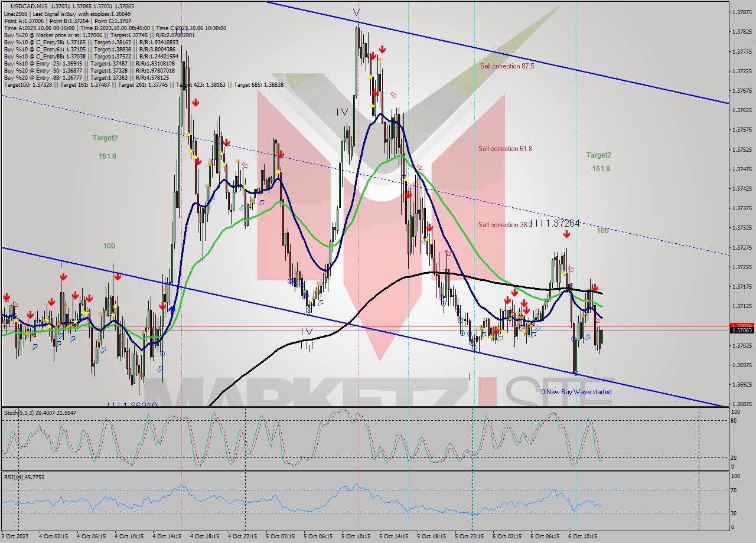Click the yellow star signal near the highest chart peak

click(x=370, y=77)
